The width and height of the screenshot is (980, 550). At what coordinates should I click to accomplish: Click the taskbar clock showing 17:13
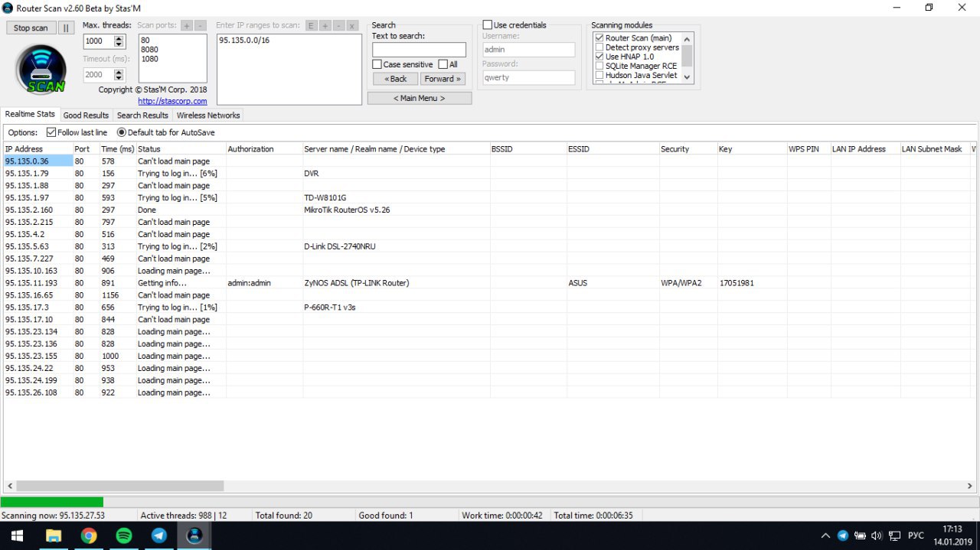[x=952, y=535]
